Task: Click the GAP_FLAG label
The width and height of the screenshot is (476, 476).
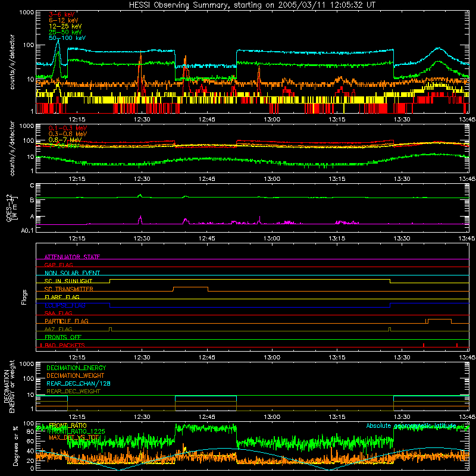Action: (58, 265)
